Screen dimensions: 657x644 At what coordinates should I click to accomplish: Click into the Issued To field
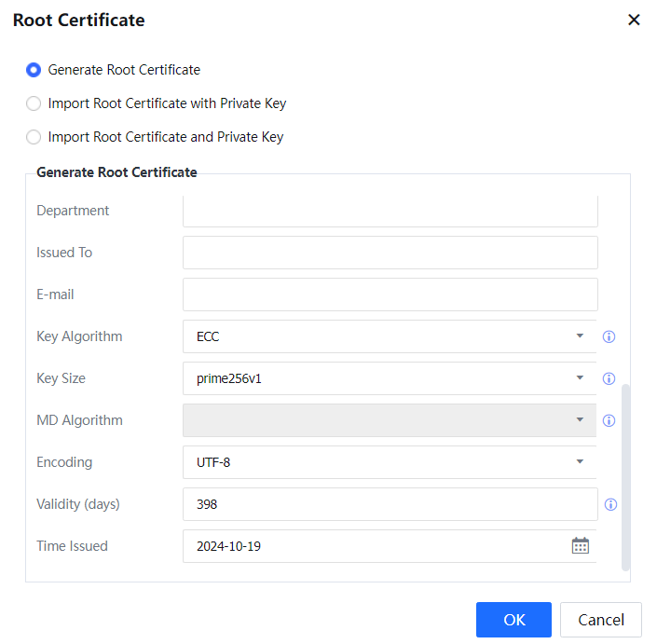click(390, 253)
